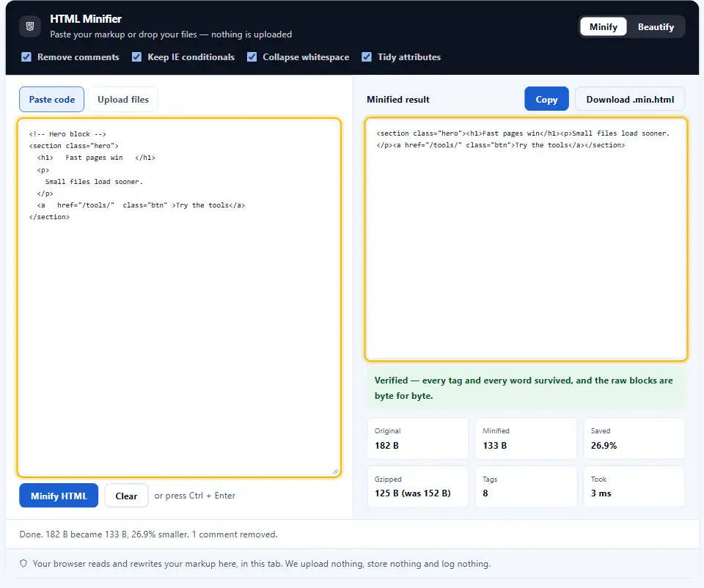Grab the textarea resize handle corner
The height and width of the screenshot is (588, 704).
pyautogui.click(x=335, y=471)
